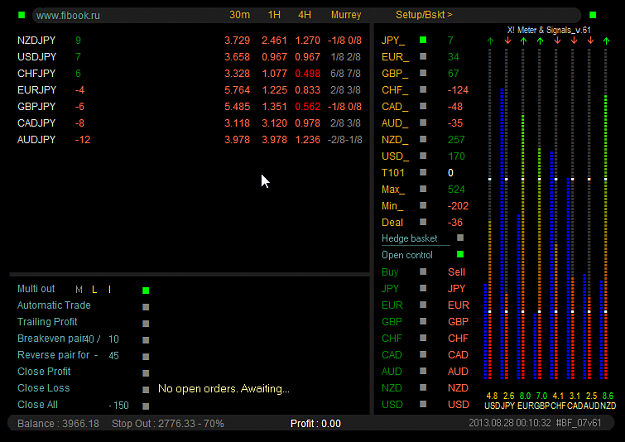Click the green Buy label
Viewport: 625px width, 442px height.
coord(390,272)
